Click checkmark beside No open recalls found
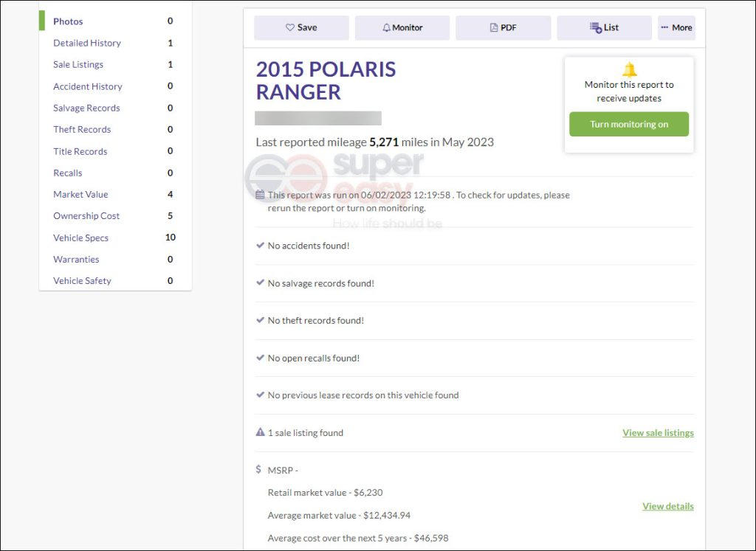This screenshot has width=756, height=551. click(261, 358)
